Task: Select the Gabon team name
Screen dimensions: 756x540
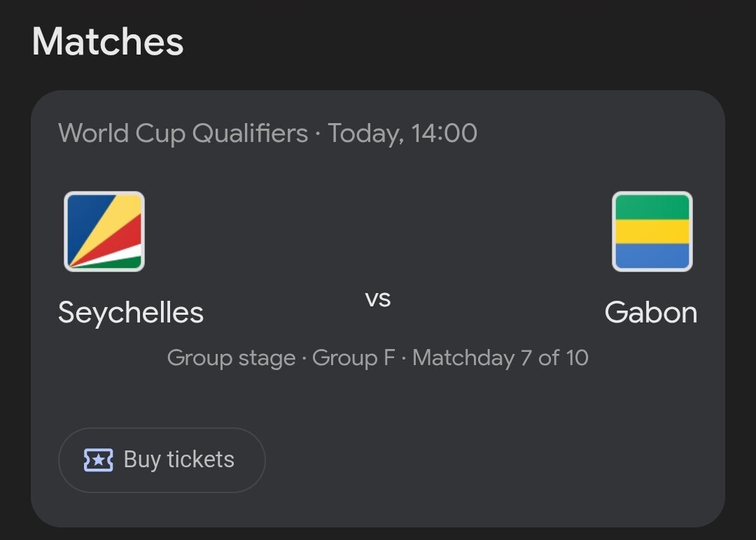Action: coord(651,313)
